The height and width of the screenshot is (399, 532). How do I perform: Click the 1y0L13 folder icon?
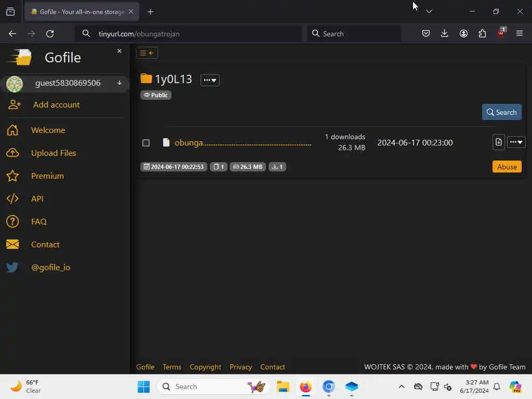tap(146, 79)
